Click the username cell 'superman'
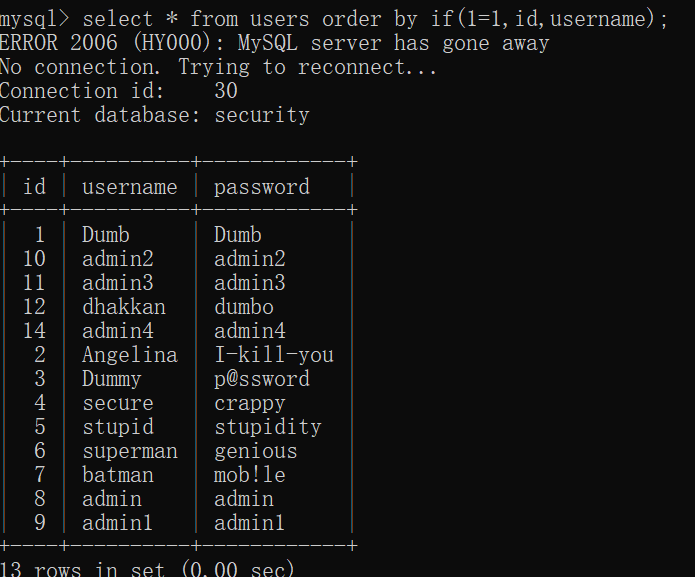The image size is (695, 577). 129,451
